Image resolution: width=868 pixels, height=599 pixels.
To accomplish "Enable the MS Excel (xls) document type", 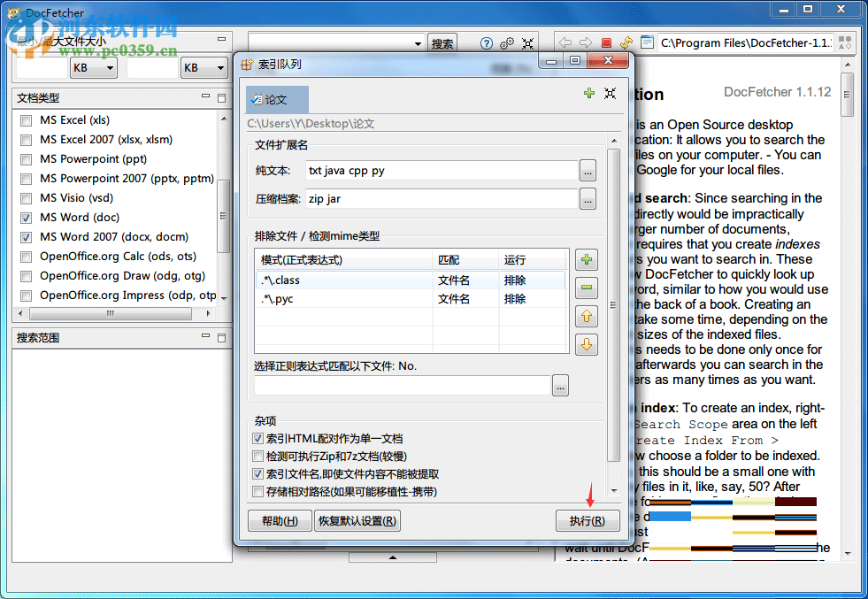I will pyautogui.click(x=26, y=120).
